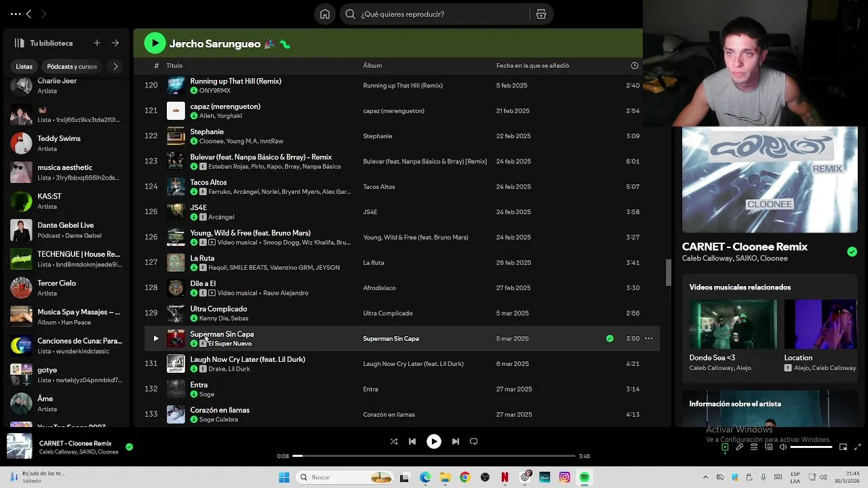Open Windows Start menu
Viewport: 868px width, 488px height.
(x=283, y=477)
